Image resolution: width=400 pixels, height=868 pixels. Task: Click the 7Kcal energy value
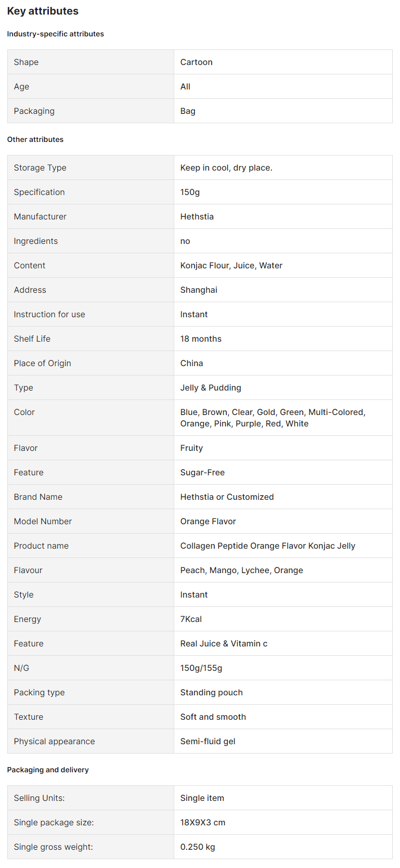[x=191, y=619]
